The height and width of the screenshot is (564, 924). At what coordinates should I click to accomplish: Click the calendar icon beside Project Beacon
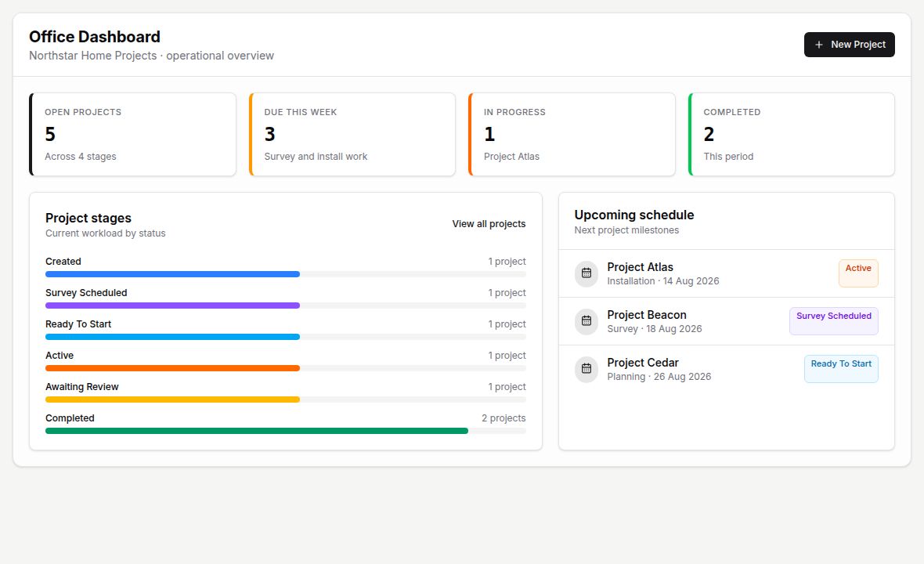587,321
